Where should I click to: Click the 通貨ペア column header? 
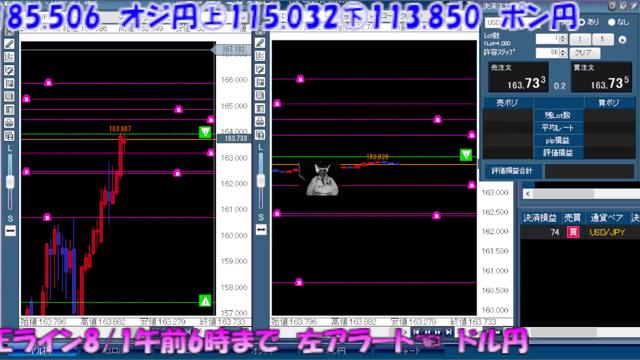pyautogui.click(x=607, y=218)
